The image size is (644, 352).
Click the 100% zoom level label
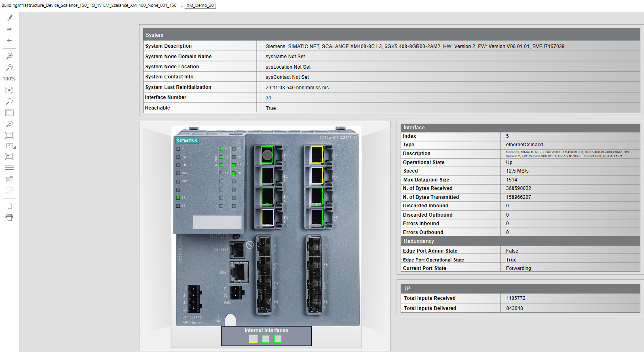click(9, 79)
